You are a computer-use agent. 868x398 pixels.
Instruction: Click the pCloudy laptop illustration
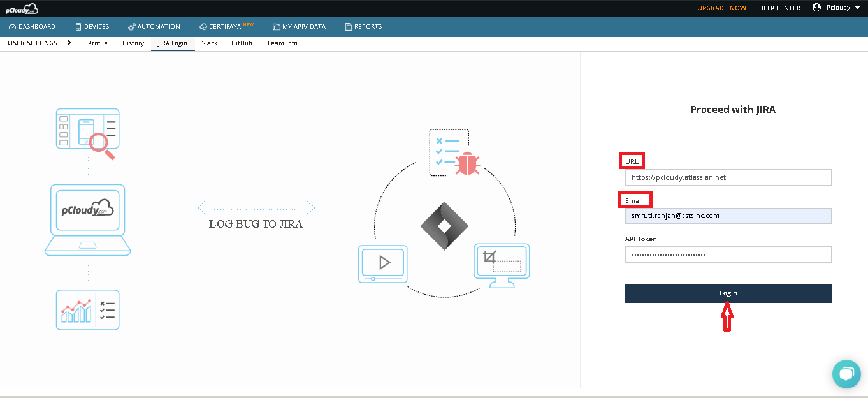pyautogui.click(x=88, y=220)
